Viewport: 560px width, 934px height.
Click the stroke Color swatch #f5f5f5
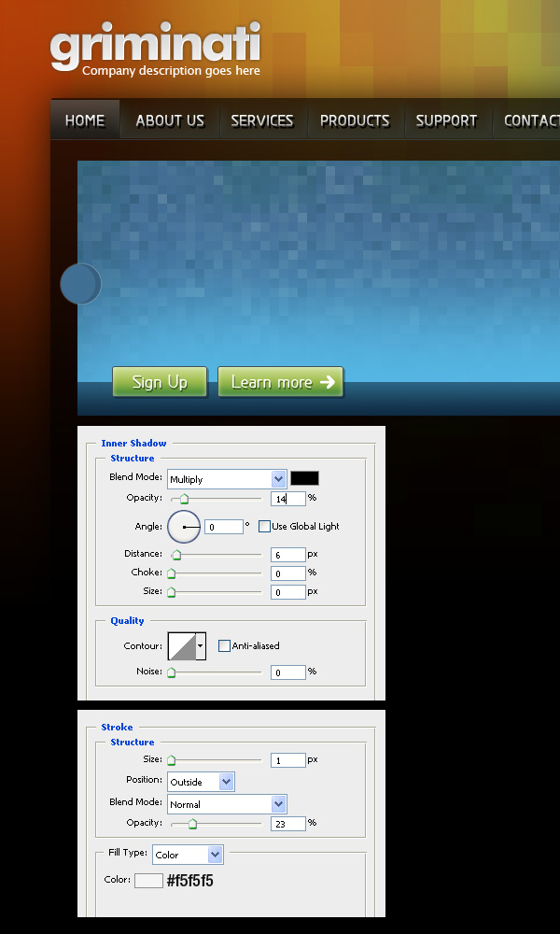coord(148,881)
